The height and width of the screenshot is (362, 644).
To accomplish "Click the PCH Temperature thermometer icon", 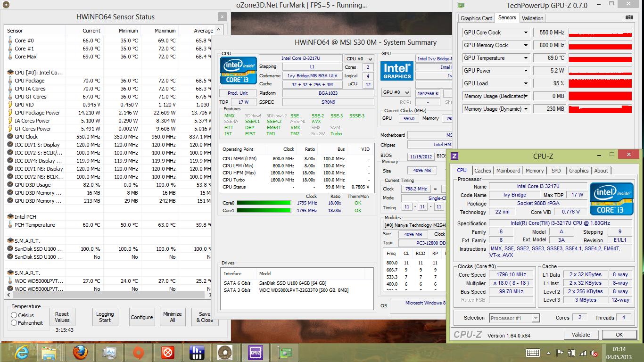I will (10, 225).
